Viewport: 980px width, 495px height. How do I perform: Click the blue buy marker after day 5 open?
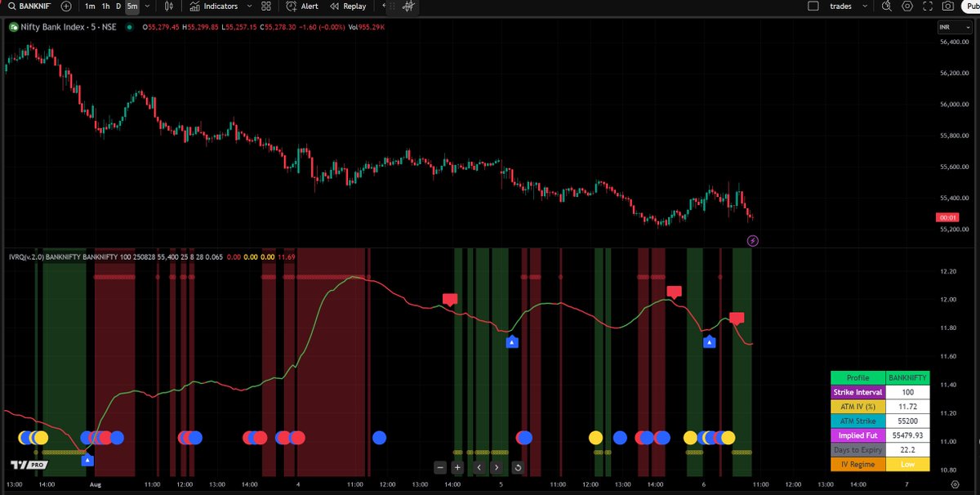pos(512,342)
